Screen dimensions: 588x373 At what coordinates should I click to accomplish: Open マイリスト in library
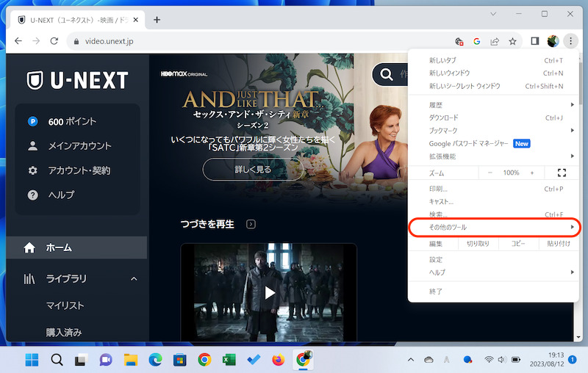coord(65,305)
